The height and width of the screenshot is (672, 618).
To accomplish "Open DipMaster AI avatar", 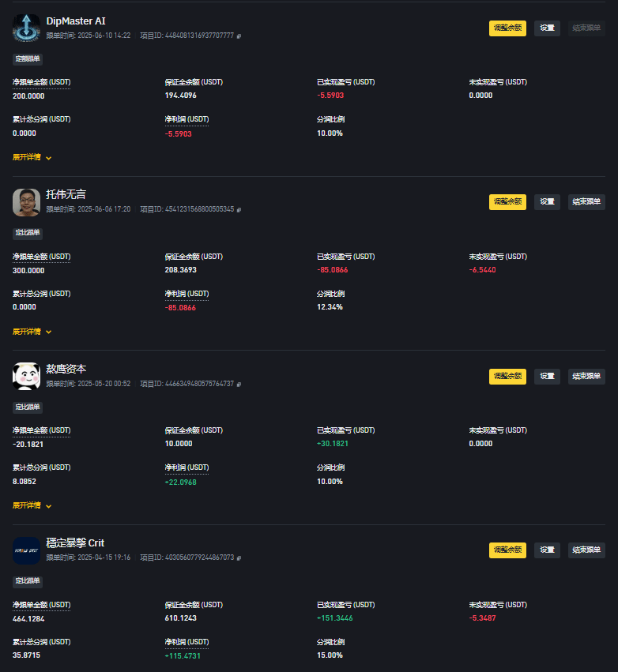I will pos(26,28).
